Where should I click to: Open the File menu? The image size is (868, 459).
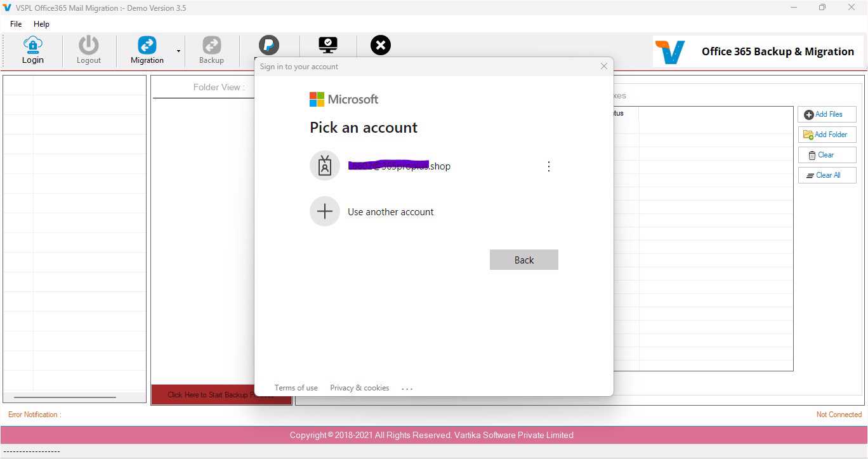pos(16,23)
